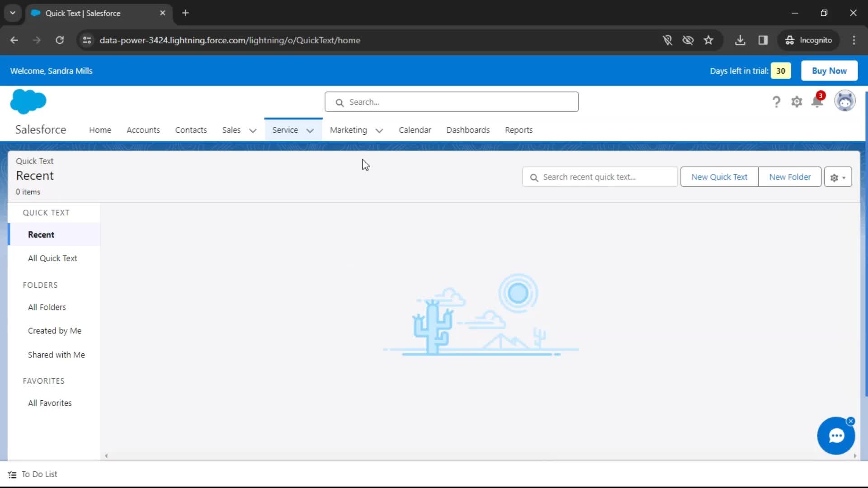This screenshot has width=868, height=488.
Task: Click the Incognito indicator
Action: (x=808, y=40)
